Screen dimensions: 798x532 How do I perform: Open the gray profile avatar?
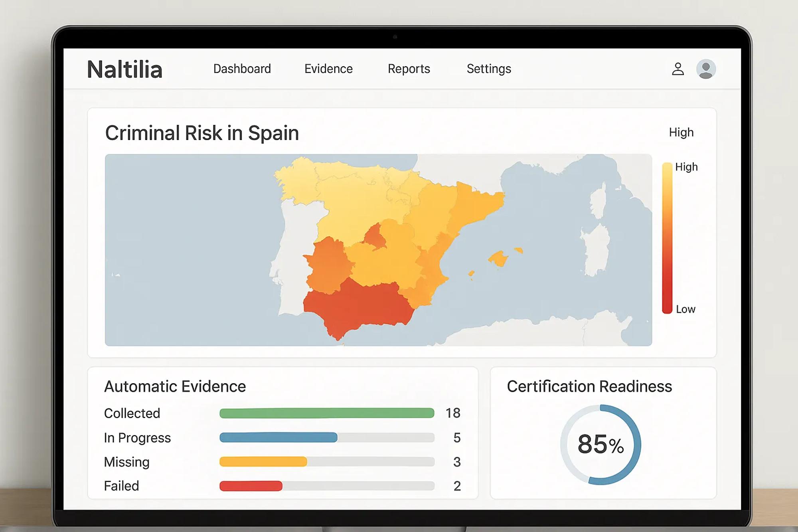pos(706,69)
